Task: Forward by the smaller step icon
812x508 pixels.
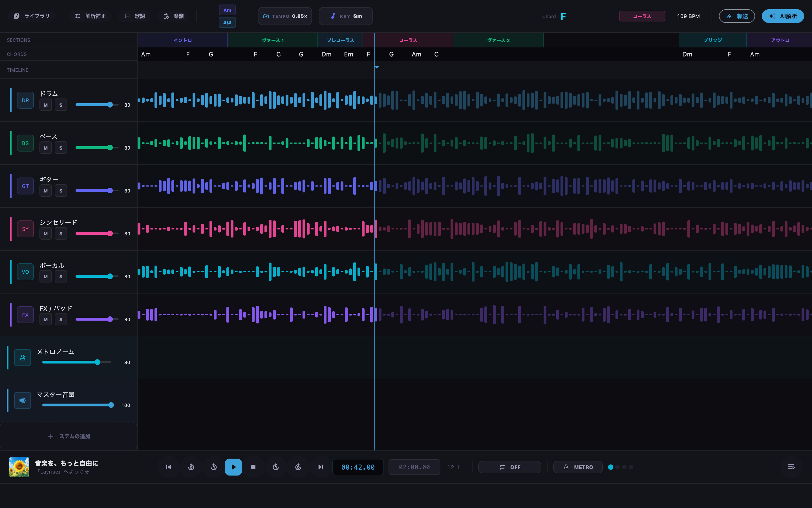Action: click(x=276, y=467)
